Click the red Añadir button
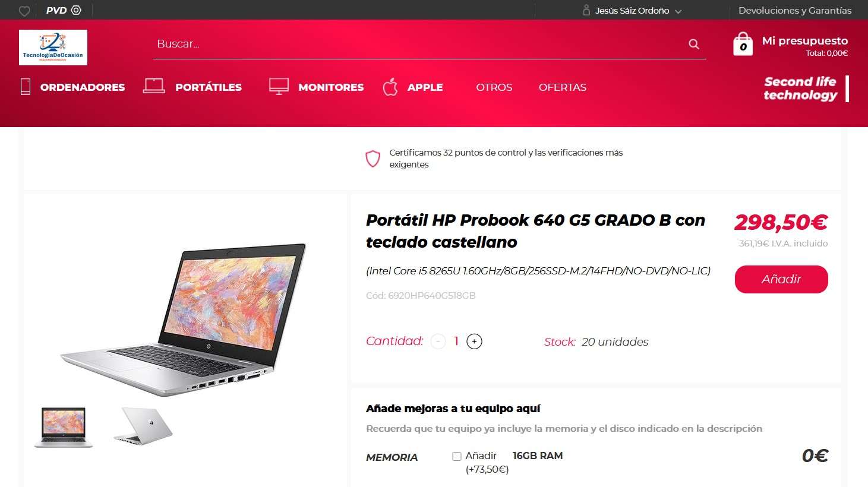The image size is (868, 487). tap(781, 279)
